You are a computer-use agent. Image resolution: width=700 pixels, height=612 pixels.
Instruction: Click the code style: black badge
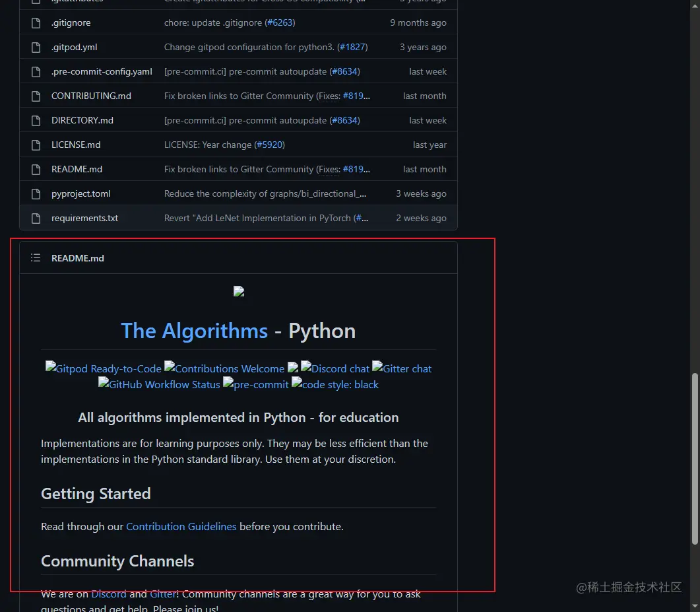tap(335, 384)
